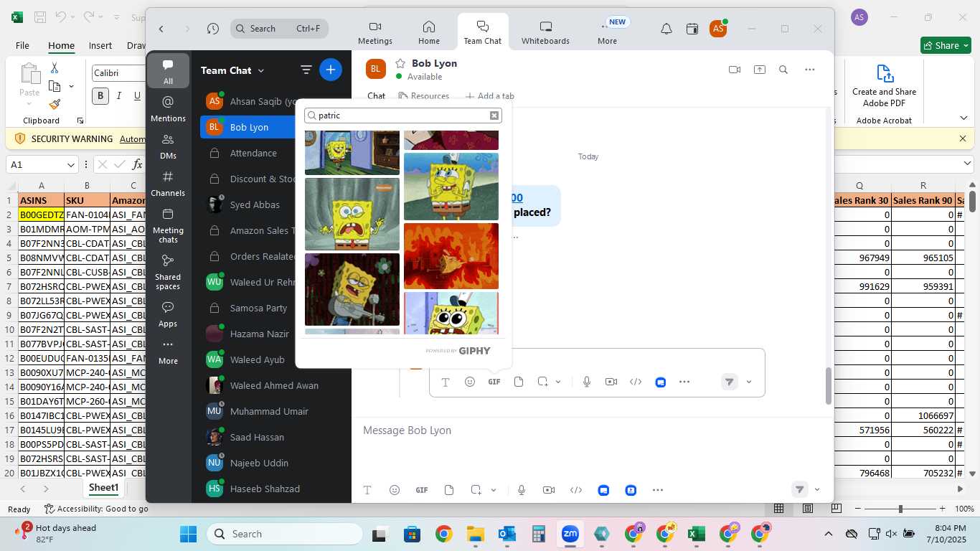
Task: Show hidden icons in system tray
Action: click(828, 534)
